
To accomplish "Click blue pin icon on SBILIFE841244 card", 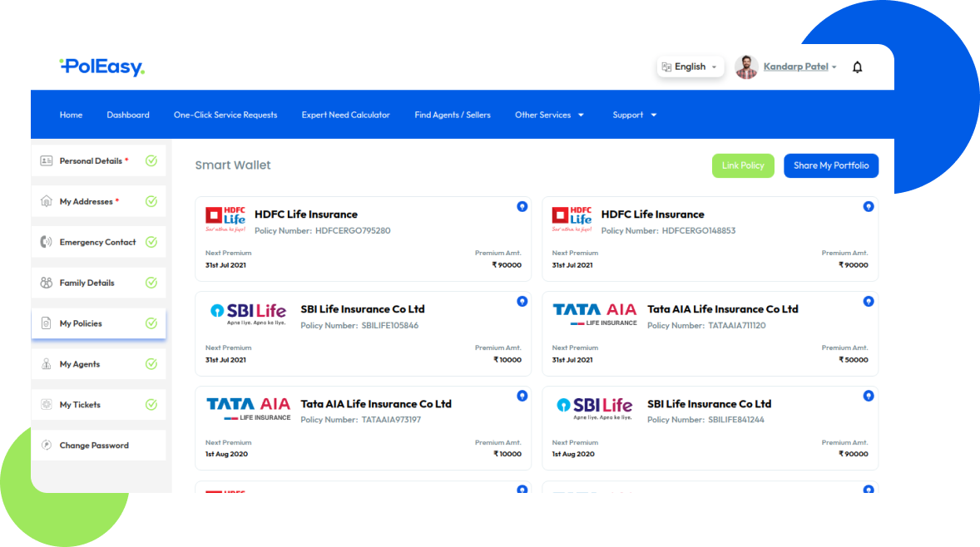I will [869, 396].
